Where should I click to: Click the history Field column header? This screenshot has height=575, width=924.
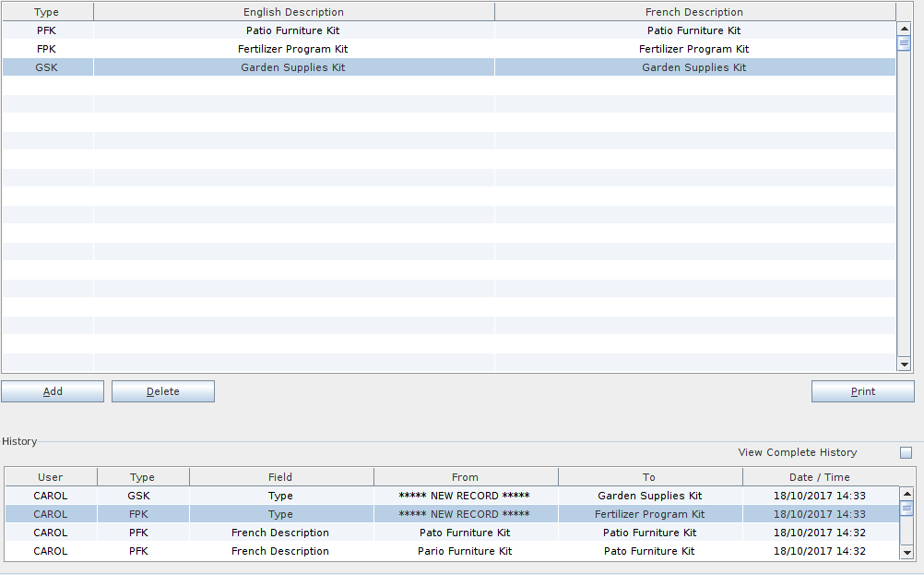coord(280,477)
